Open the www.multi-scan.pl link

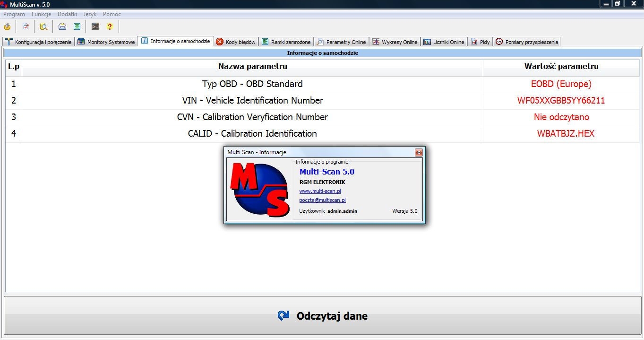coord(320,191)
